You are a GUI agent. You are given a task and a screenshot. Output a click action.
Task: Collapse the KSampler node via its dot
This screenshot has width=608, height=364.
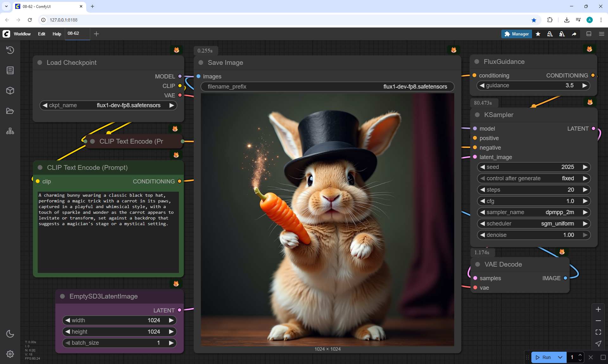pyautogui.click(x=477, y=115)
